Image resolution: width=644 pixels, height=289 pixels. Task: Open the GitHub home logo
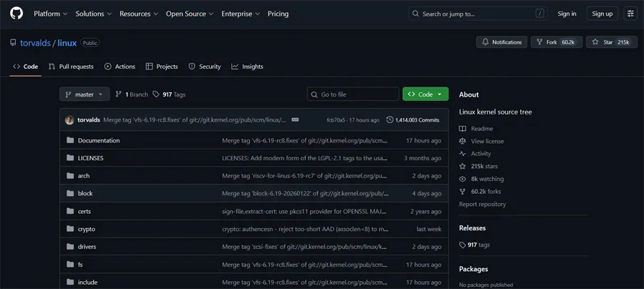[x=16, y=14]
